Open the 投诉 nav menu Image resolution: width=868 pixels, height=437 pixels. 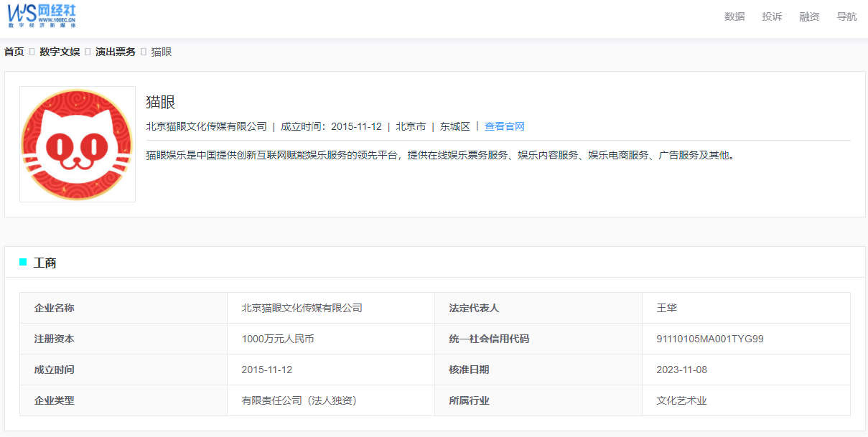pyautogui.click(x=772, y=17)
